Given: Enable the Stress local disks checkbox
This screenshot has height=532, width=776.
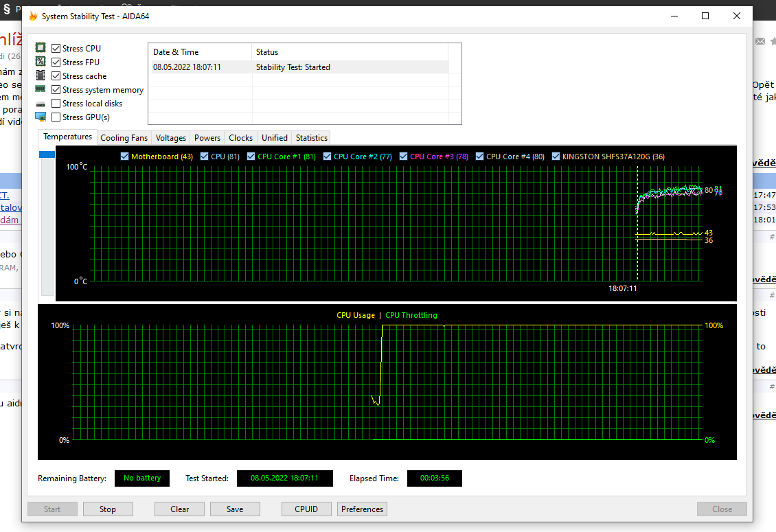Looking at the screenshot, I should pyautogui.click(x=56, y=104).
